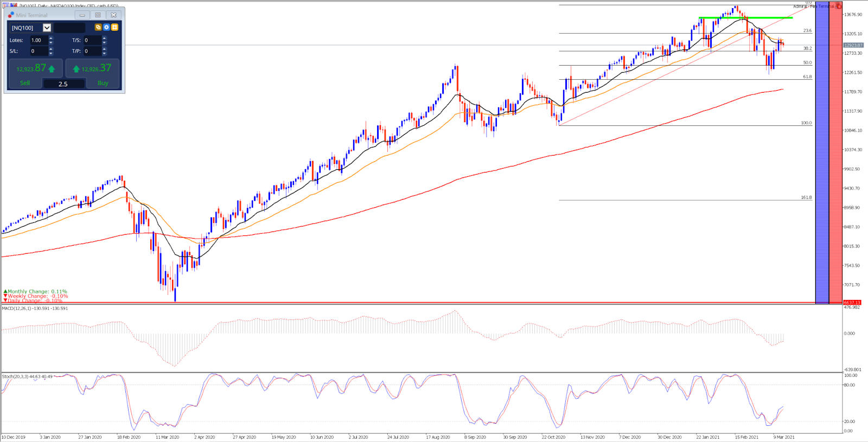This screenshot has width=868, height=442.
Task: Click 17 Aug 2020 on time axis
Action: pos(438,437)
